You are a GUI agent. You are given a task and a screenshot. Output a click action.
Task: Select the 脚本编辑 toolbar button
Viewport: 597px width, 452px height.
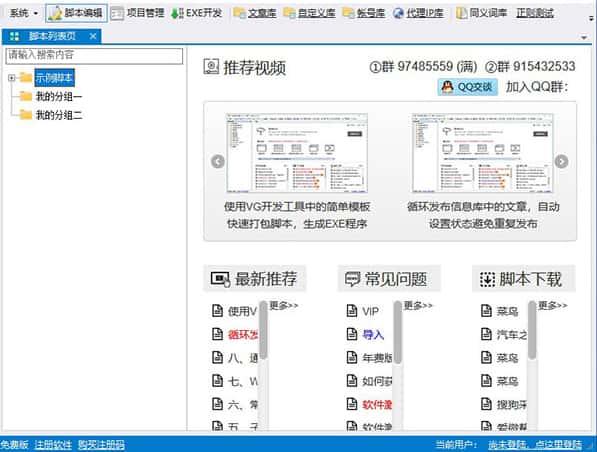76,13
